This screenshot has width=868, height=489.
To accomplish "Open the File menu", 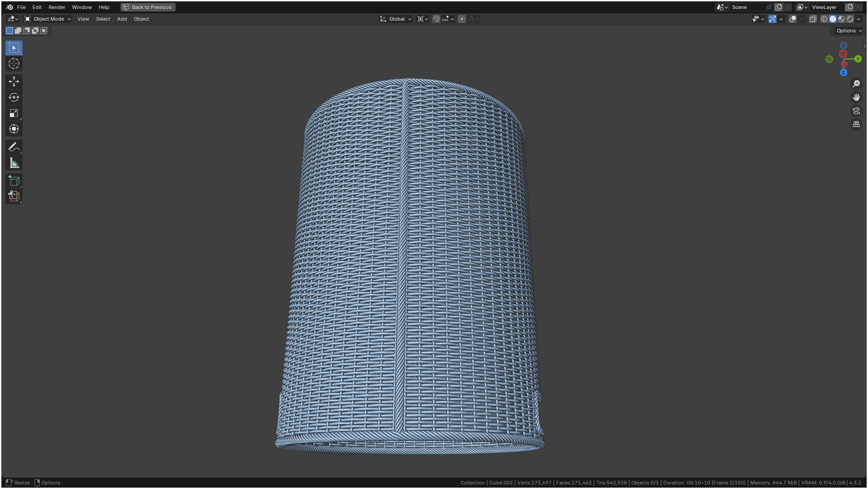I will point(21,7).
